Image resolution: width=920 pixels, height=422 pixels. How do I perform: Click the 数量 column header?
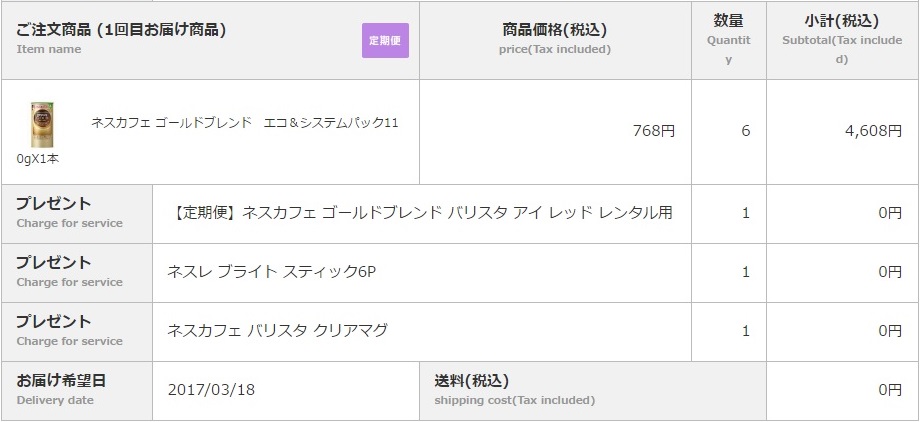click(x=728, y=20)
